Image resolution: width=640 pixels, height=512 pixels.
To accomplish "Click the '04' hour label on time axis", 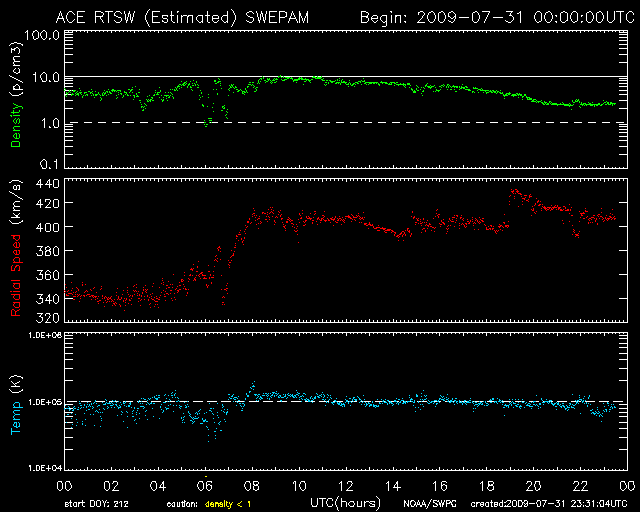I will (x=158, y=486).
